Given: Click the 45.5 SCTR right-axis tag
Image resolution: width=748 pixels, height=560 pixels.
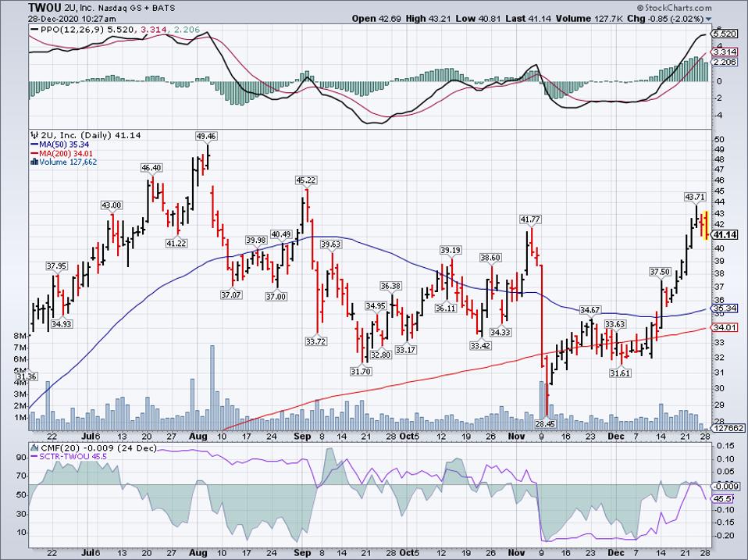Looking at the screenshot, I should pos(721,498).
